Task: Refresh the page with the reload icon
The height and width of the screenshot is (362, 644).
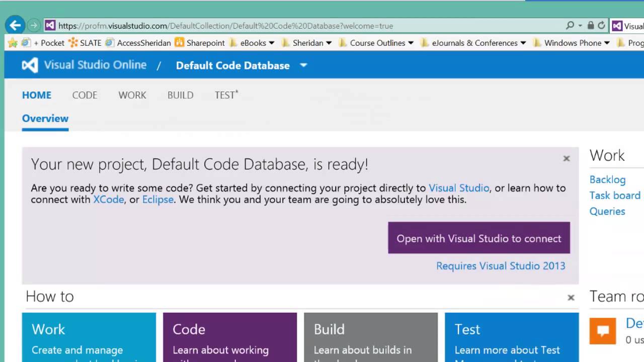Action: coord(601,25)
